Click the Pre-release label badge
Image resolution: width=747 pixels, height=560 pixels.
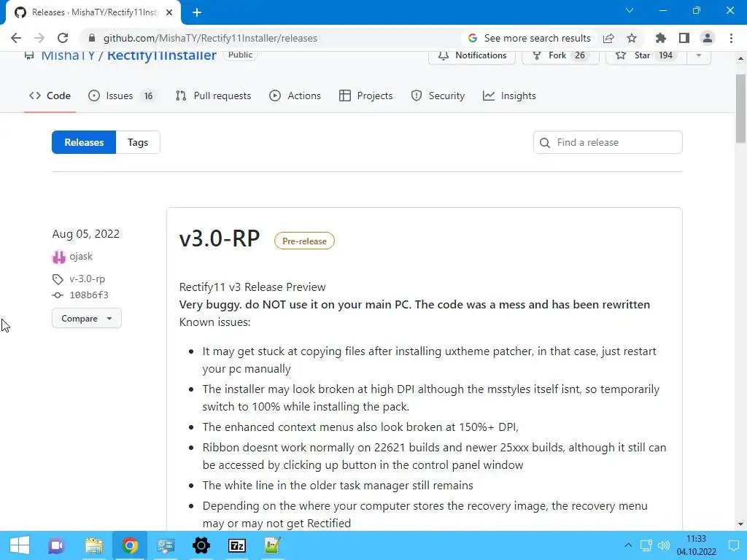click(304, 241)
